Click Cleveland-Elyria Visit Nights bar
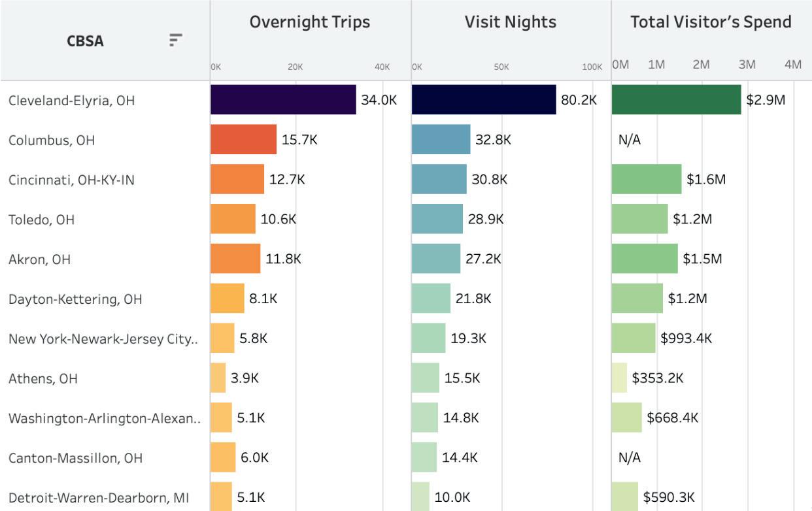 [484, 100]
